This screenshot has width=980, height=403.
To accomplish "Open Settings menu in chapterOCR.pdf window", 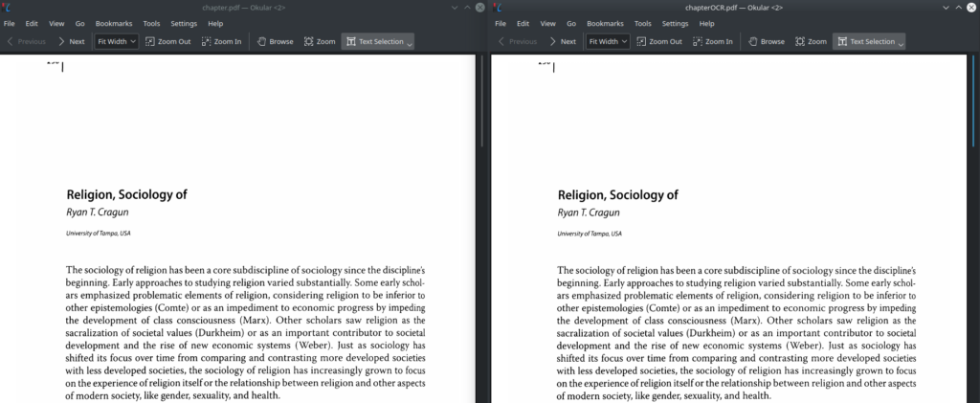I will point(675,24).
